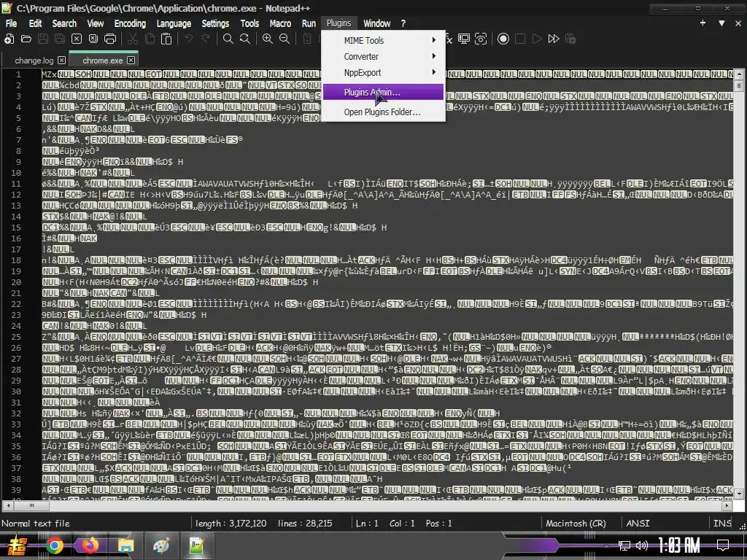Click the Copy toolbar icon
This screenshot has height=560, width=747.
(x=150, y=39)
